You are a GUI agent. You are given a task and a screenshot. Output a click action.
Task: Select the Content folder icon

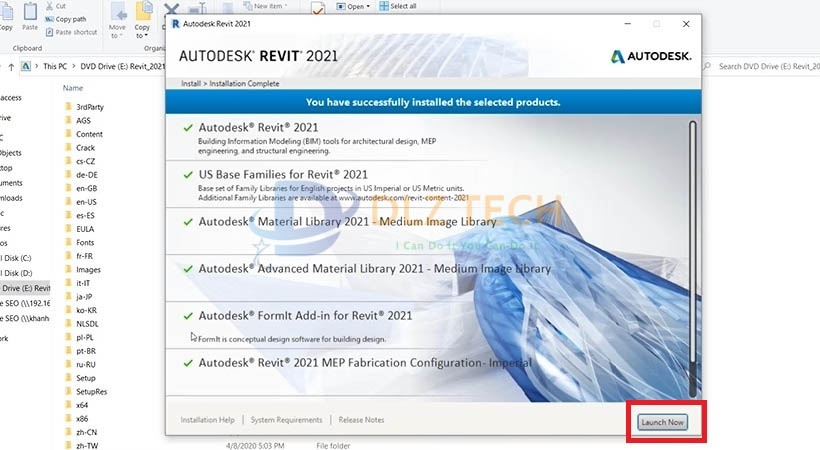(x=68, y=133)
